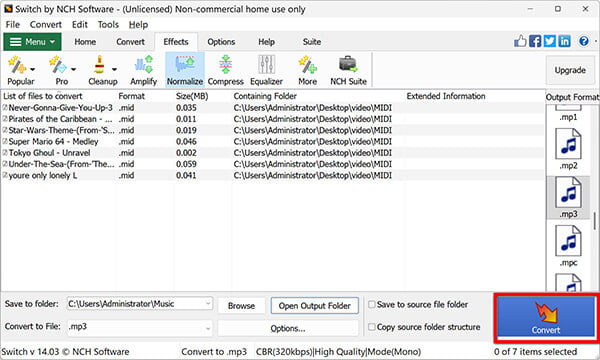
Task: Open the File menu
Action: [13, 25]
